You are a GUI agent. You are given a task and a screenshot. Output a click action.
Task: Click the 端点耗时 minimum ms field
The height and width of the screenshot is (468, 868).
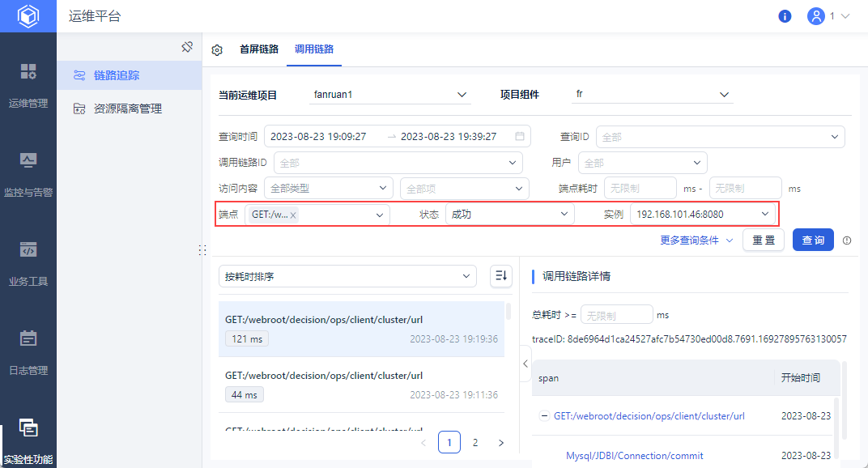point(640,189)
